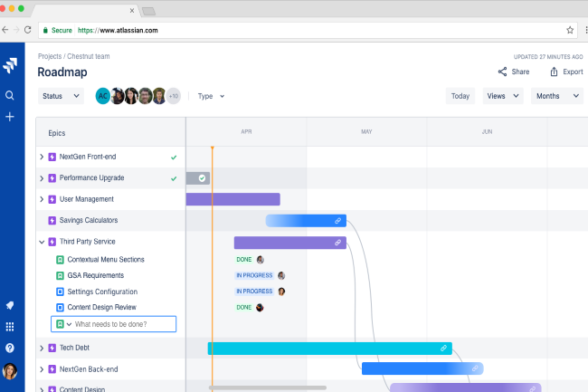
Task: Click the DONE label for Contextual Menu Sections
Action: [243, 260]
